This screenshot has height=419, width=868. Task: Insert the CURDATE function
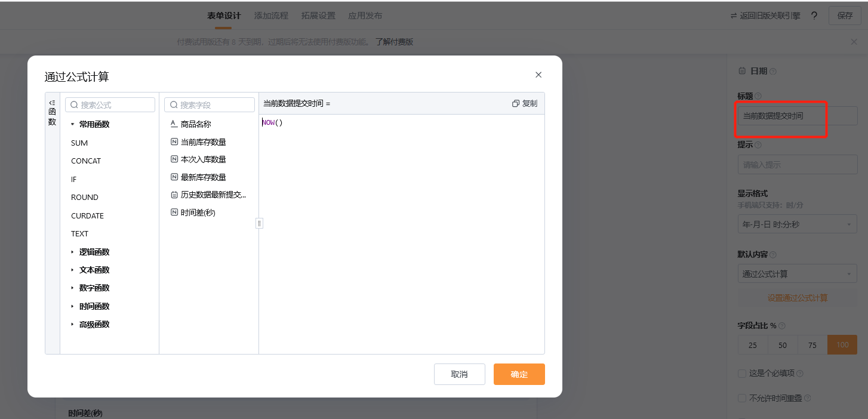(x=87, y=215)
